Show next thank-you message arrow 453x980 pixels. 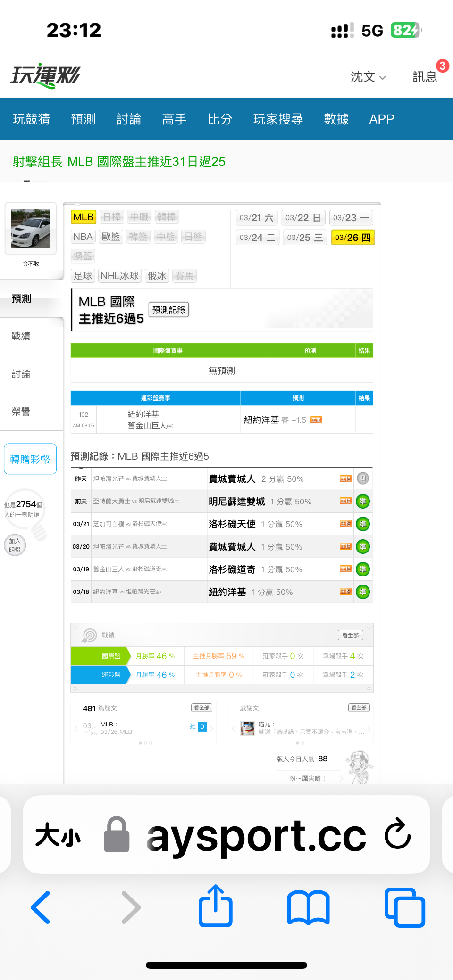369,728
